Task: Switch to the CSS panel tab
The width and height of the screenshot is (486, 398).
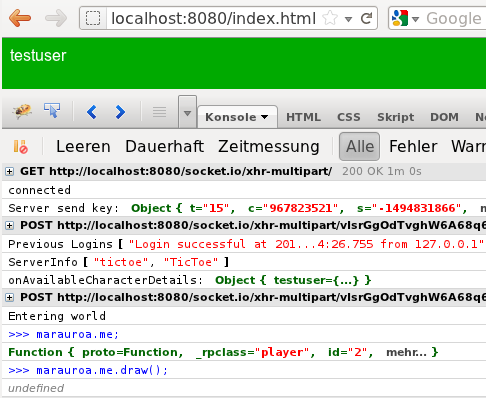Action: (349, 117)
